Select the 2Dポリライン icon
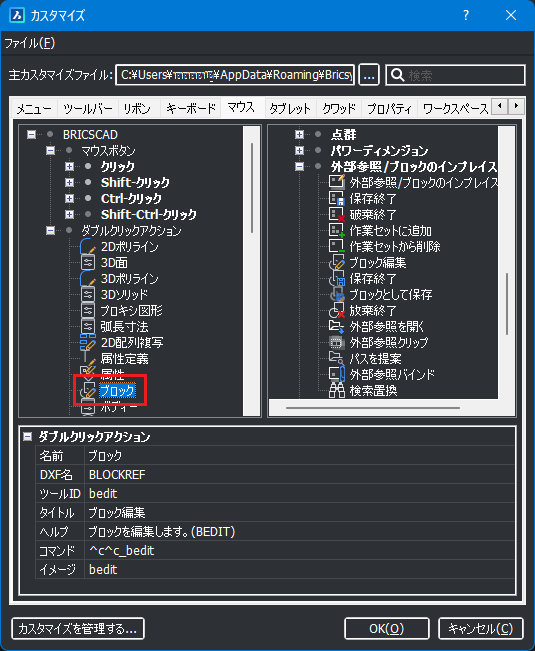Image resolution: width=535 pixels, height=651 pixels. click(88, 247)
